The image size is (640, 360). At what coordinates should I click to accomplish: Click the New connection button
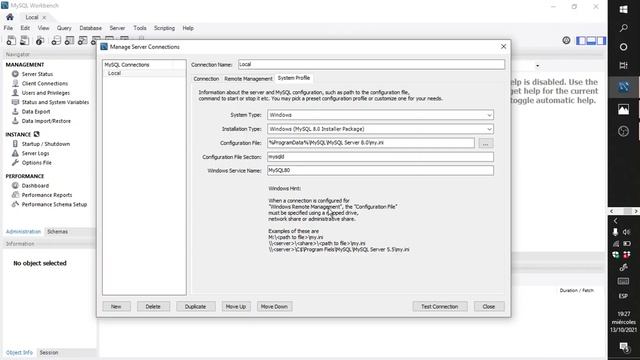point(116,307)
